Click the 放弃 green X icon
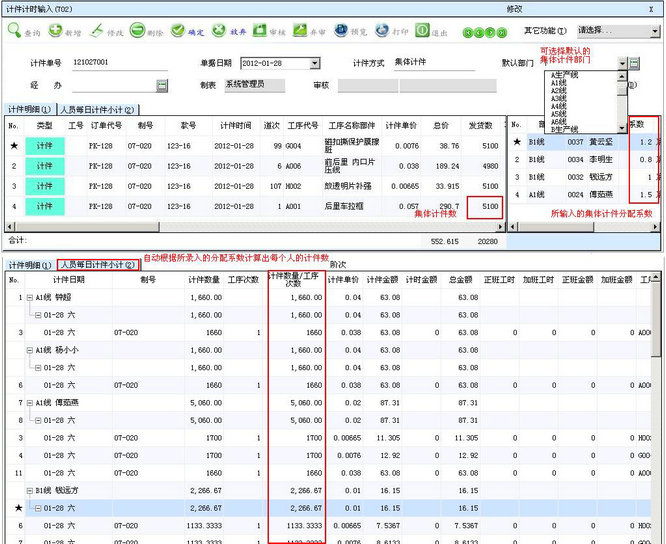 pyautogui.click(x=218, y=30)
